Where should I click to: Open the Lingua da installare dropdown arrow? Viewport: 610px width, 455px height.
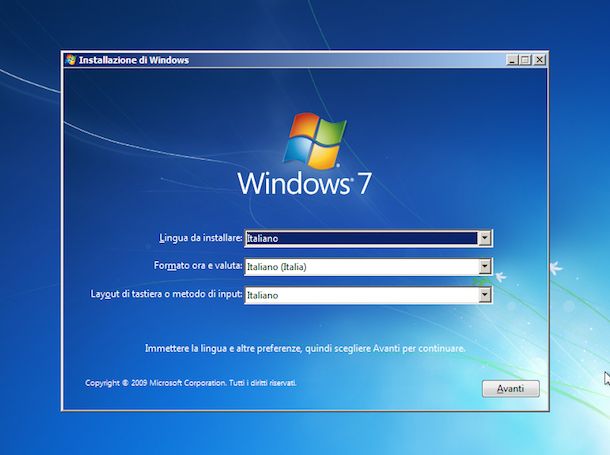click(x=484, y=238)
